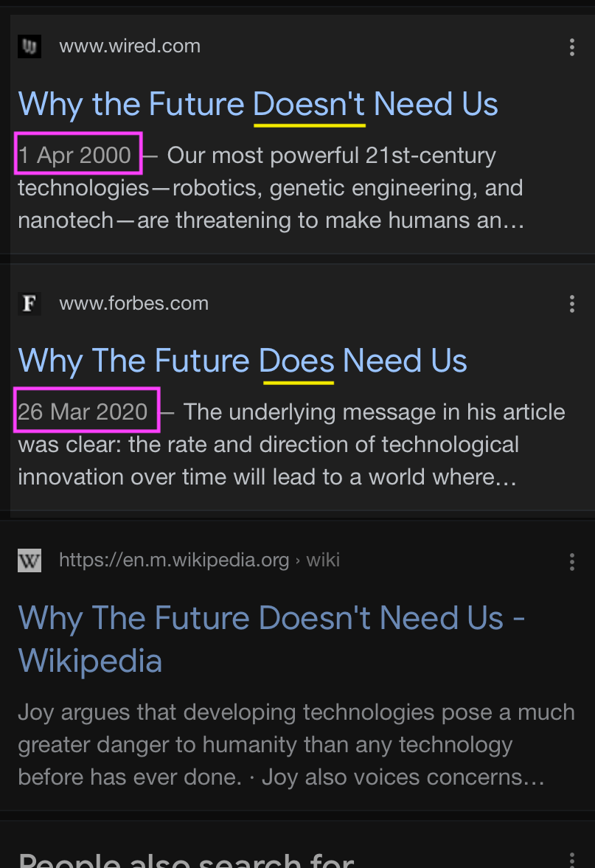Click the www.forbes.com site address

(133, 303)
